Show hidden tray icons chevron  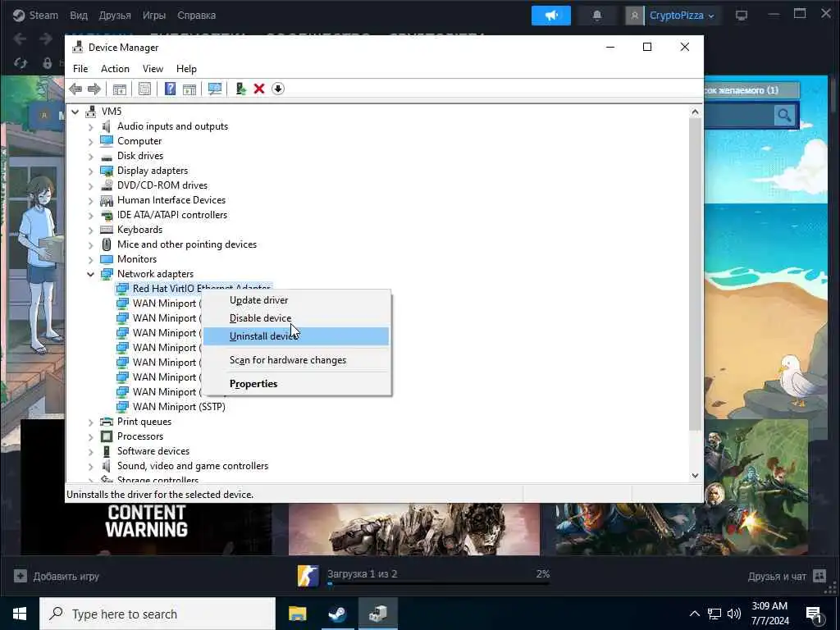tap(694, 614)
